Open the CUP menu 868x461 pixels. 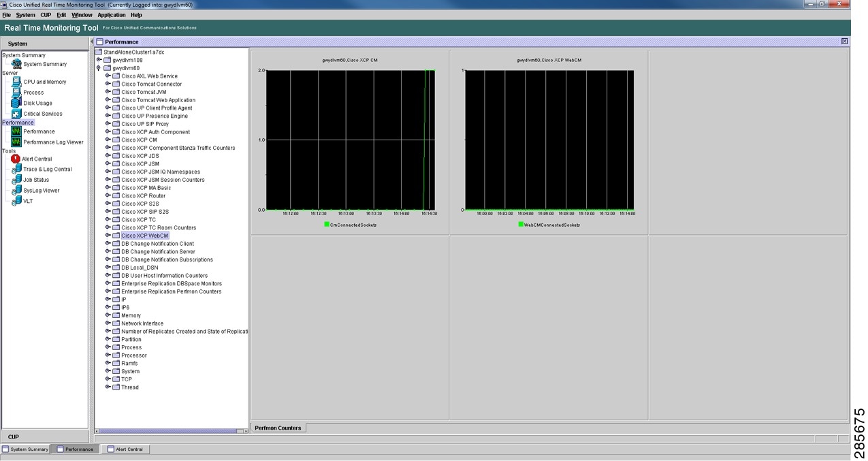point(46,15)
